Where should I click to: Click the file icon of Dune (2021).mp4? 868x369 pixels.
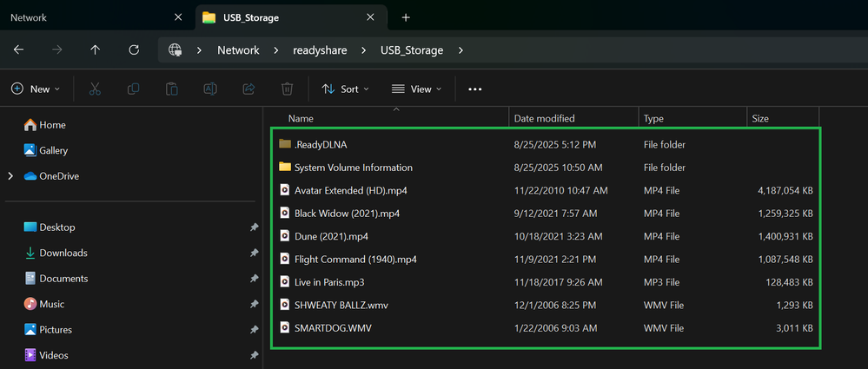point(284,236)
